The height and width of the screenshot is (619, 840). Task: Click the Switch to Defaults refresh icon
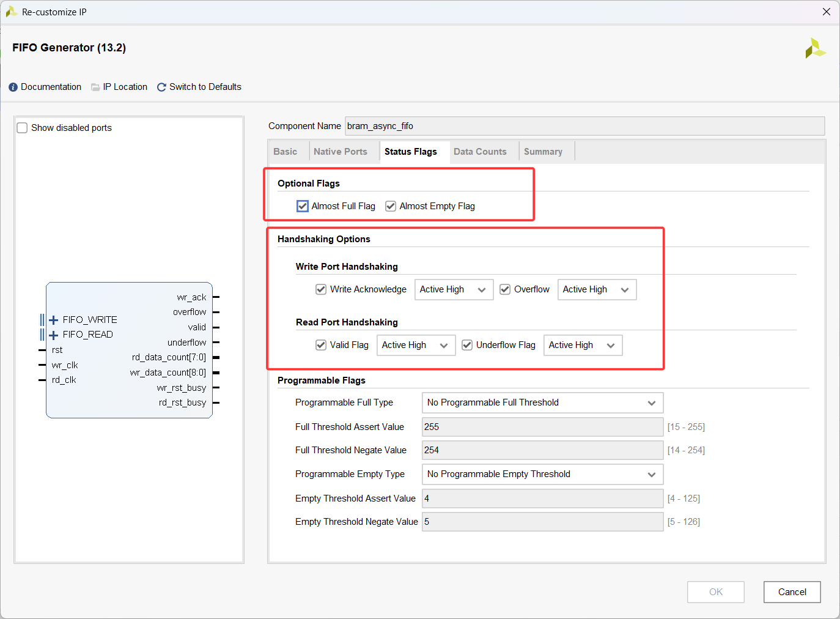(x=161, y=87)
